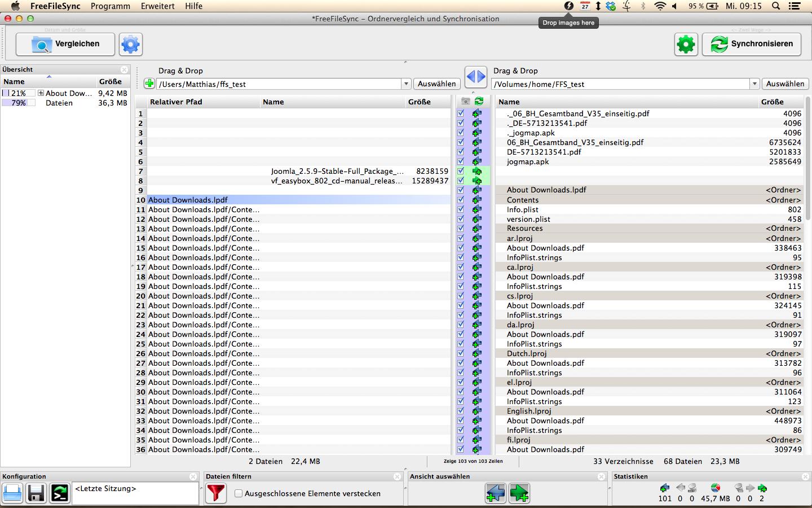Click right folder path input field

click(621, 84)
